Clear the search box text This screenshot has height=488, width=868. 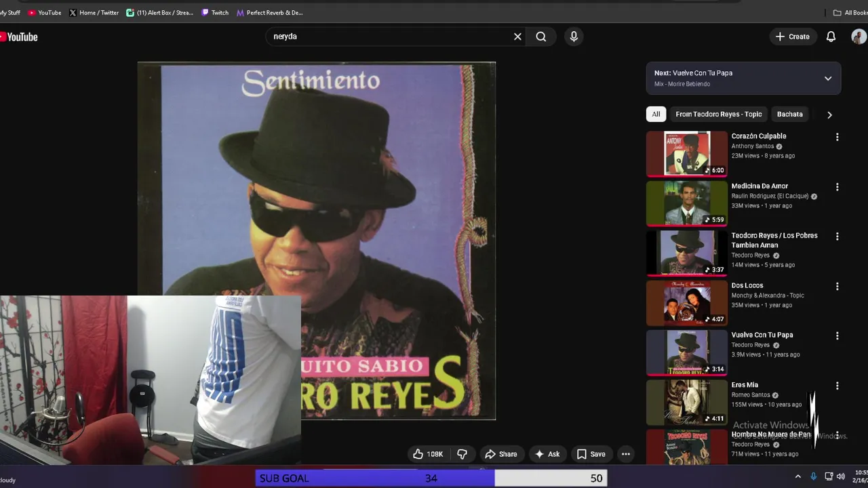coord(517,37)
